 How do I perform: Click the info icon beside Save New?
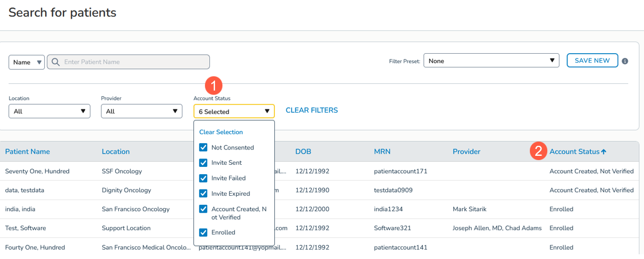click(625, 61)
